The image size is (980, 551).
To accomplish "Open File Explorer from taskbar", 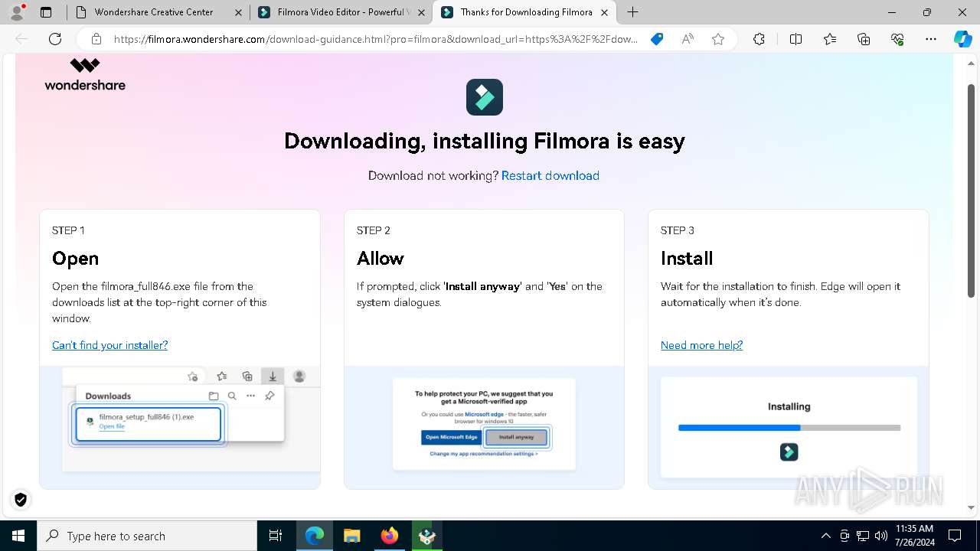I will click(x=351, y=536).
